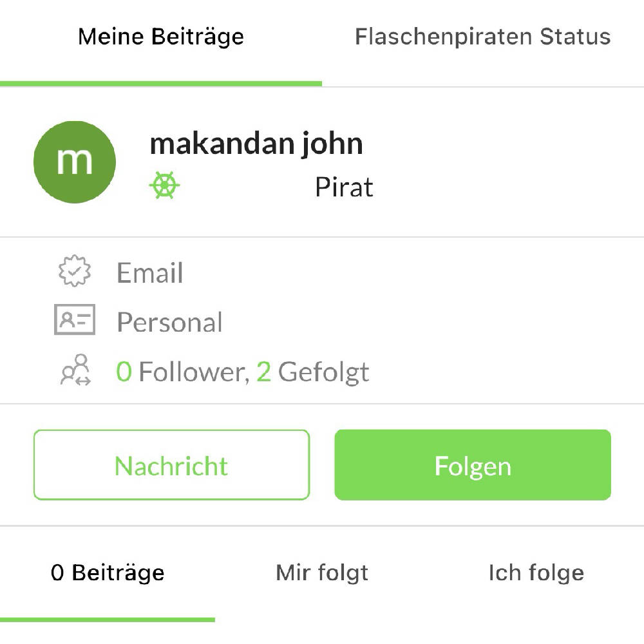Tap the green circular profile picture
The width and height of the screenshot is (644, 644).
73,161
